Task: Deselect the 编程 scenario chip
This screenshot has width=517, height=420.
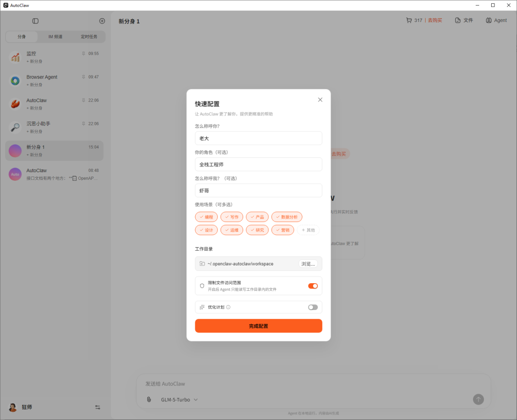Action: [x=206, y=217]
